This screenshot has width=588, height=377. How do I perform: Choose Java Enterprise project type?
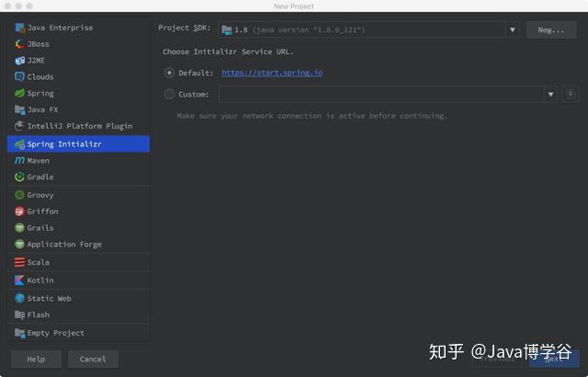coord(78,28)
